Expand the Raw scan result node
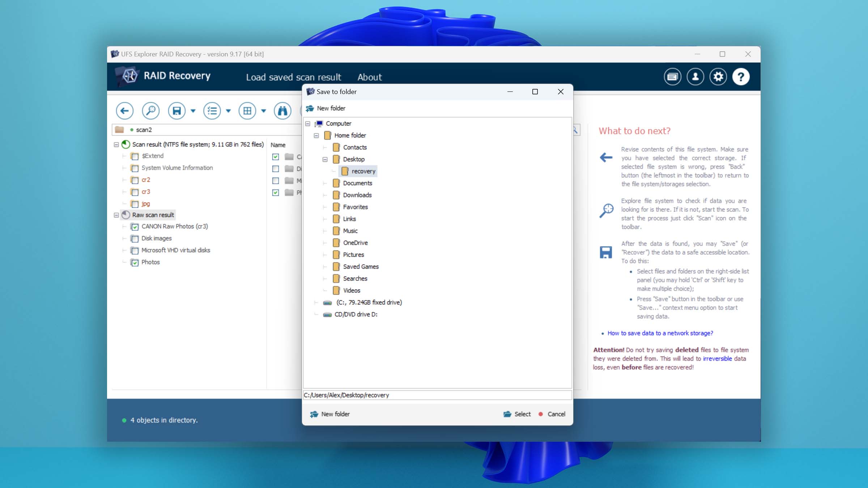Image resolution: width=868 pixels, height=488 pixels. tap(117, 214)
